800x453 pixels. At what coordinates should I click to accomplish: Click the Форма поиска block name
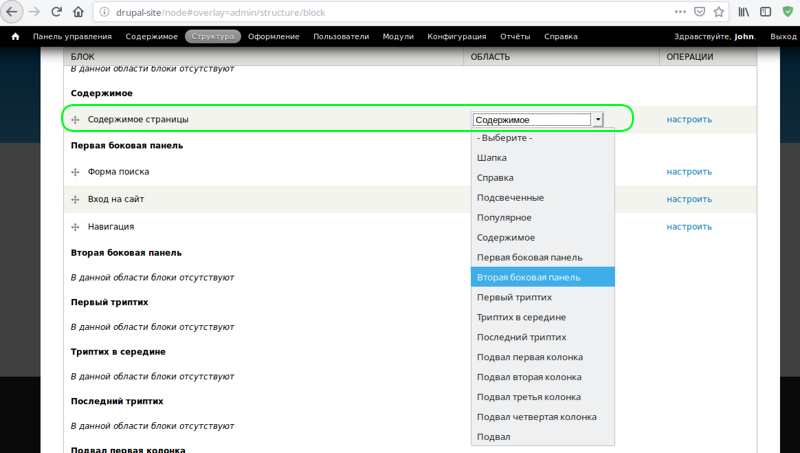118,172
